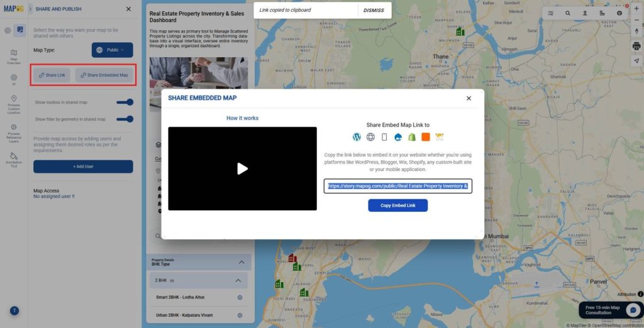Open Map Overview in sidebar
644x328 pixels.
pos(14,57)
